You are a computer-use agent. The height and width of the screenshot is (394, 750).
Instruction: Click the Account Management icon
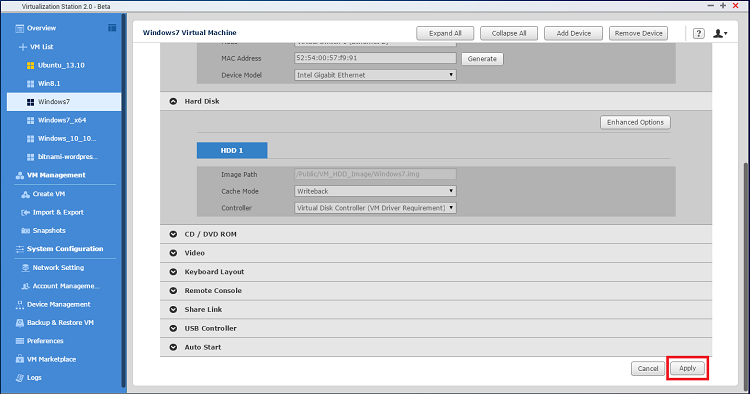point(25,286)
